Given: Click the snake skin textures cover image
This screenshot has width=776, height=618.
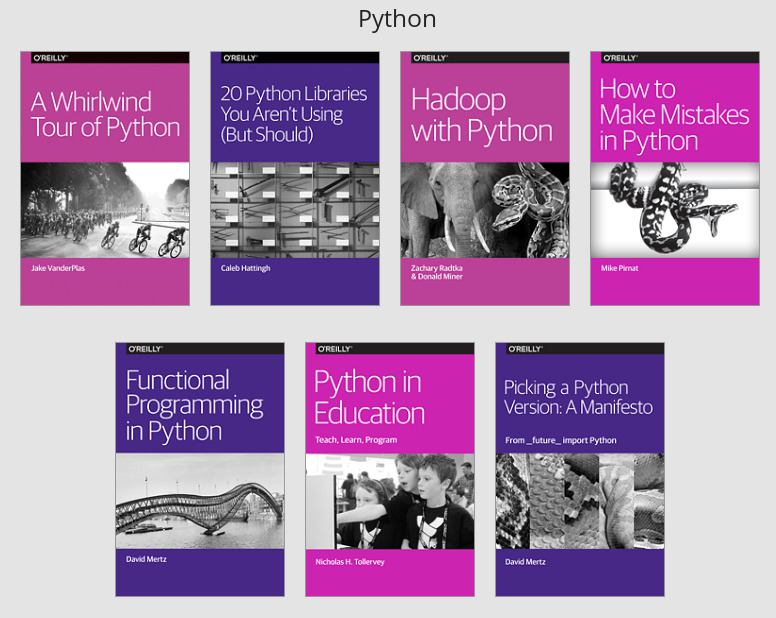Looking at the screenshot, I should 580,500.
